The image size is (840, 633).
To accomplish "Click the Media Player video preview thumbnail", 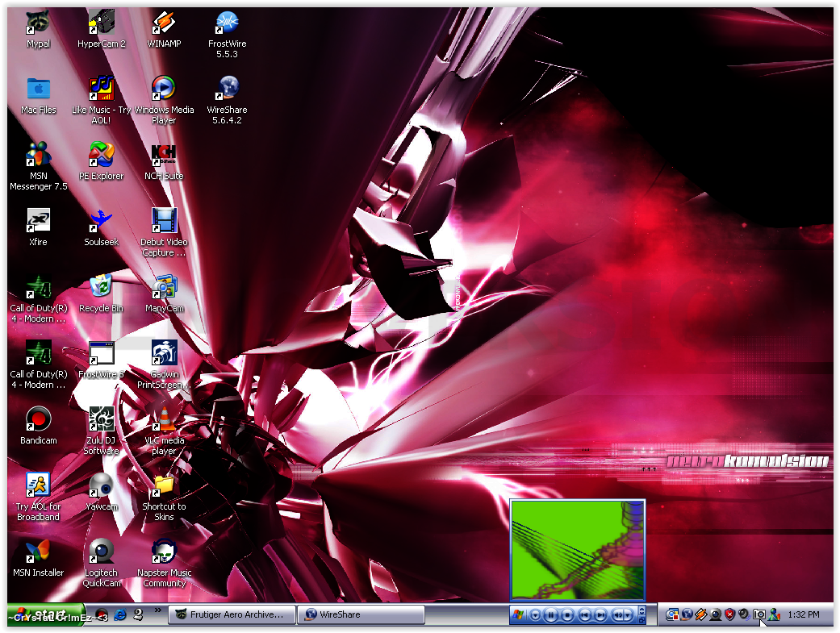I will (578, 550).
